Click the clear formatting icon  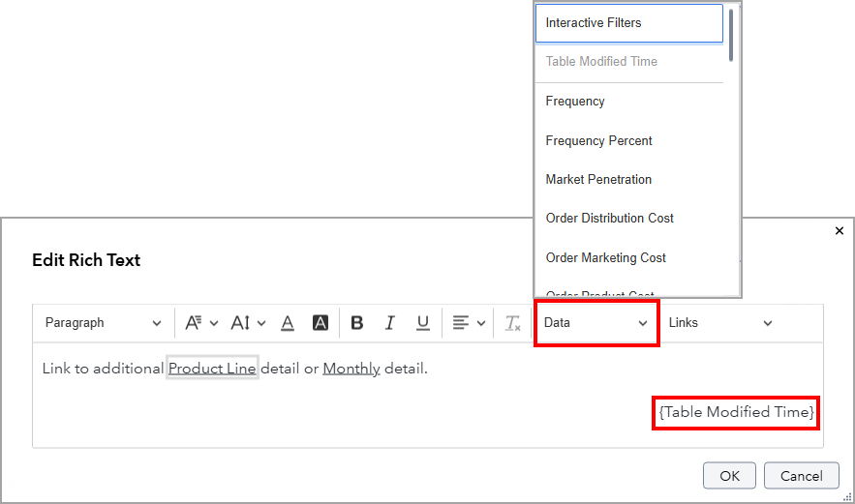[x=513, y=323]
